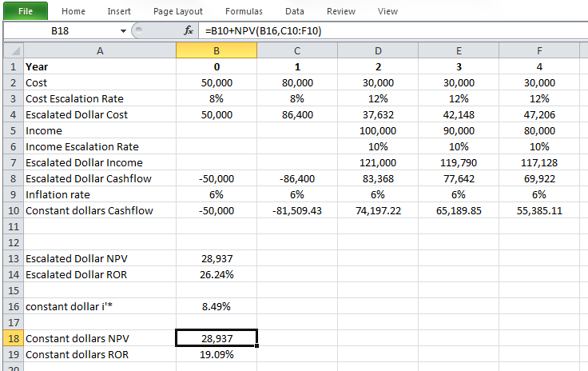
Task: Select cell showing 83,368
Action: coord(378,178)
